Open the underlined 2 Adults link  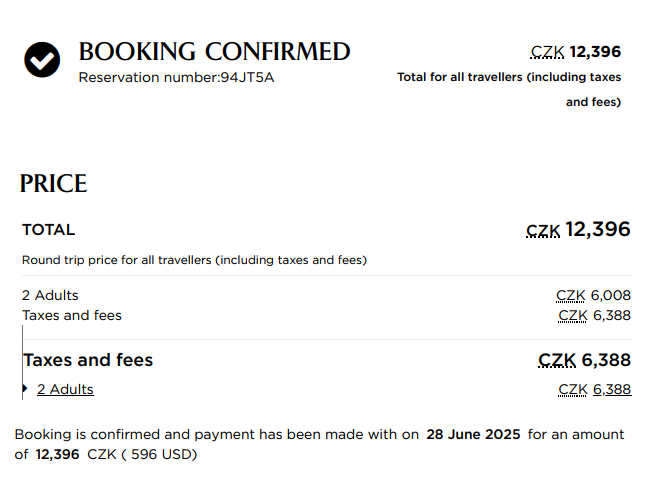coord(65,389)
